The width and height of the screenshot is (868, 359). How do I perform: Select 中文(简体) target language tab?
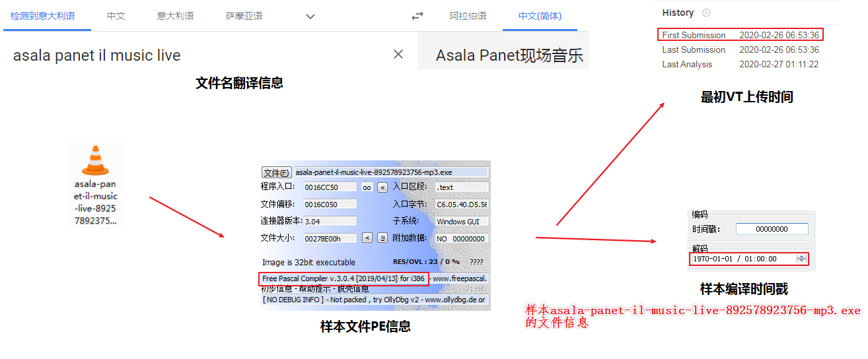540,16
